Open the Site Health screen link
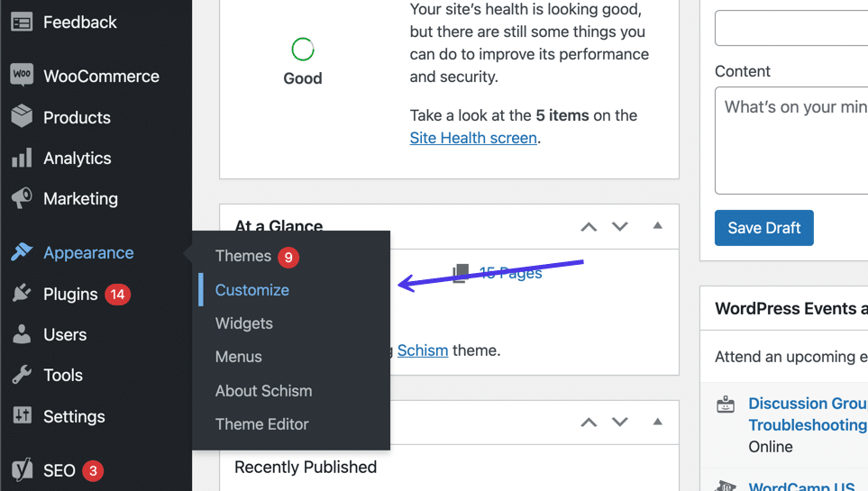The width and height of the screenshot is (868, 491). tap(472, 138)
